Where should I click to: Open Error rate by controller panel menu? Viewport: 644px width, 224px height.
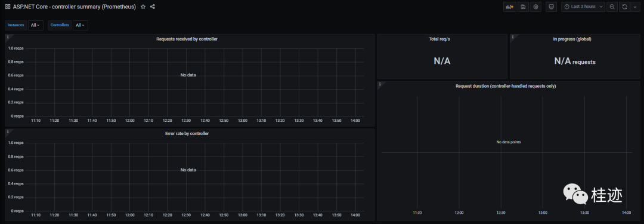coord(187,133)
